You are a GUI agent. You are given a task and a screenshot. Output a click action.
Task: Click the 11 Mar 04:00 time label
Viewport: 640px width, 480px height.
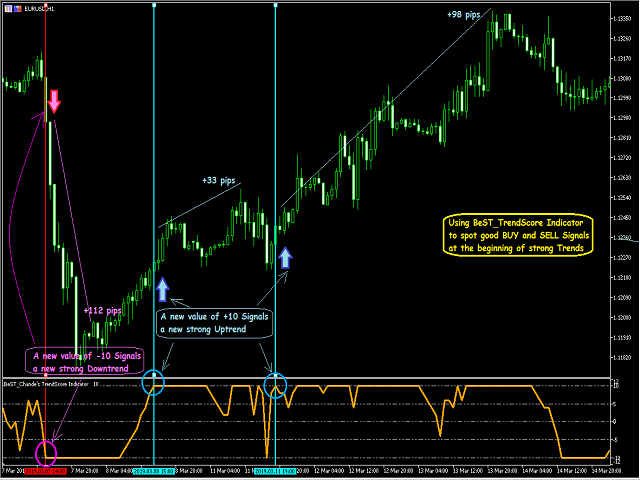coord(224,471)
